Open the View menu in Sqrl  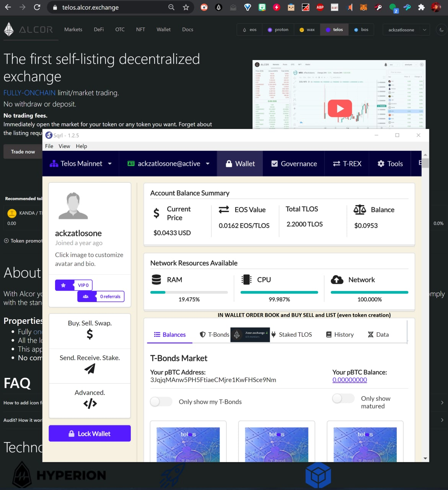tap(64, 146)
